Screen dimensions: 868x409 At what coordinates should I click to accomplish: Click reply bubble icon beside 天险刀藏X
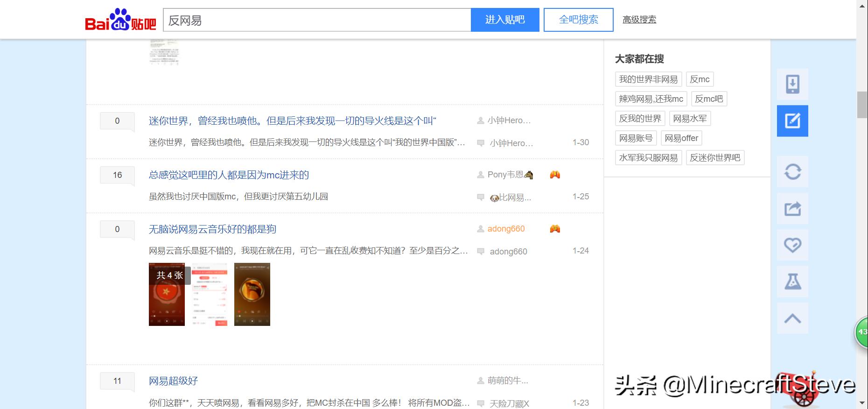click(x=480, y=403)
